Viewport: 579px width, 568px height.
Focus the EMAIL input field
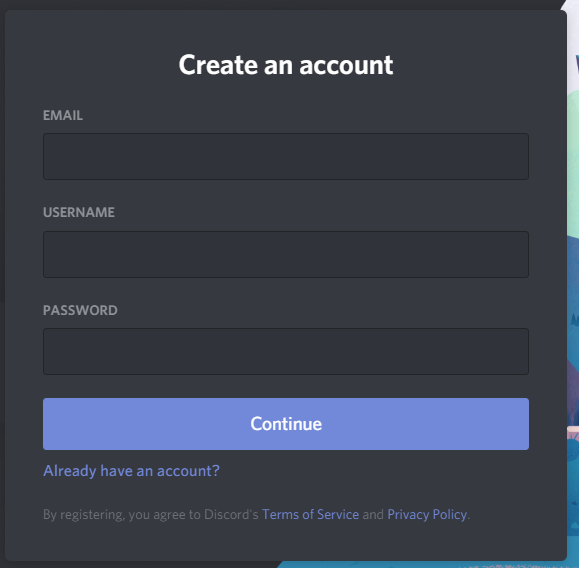286,157
